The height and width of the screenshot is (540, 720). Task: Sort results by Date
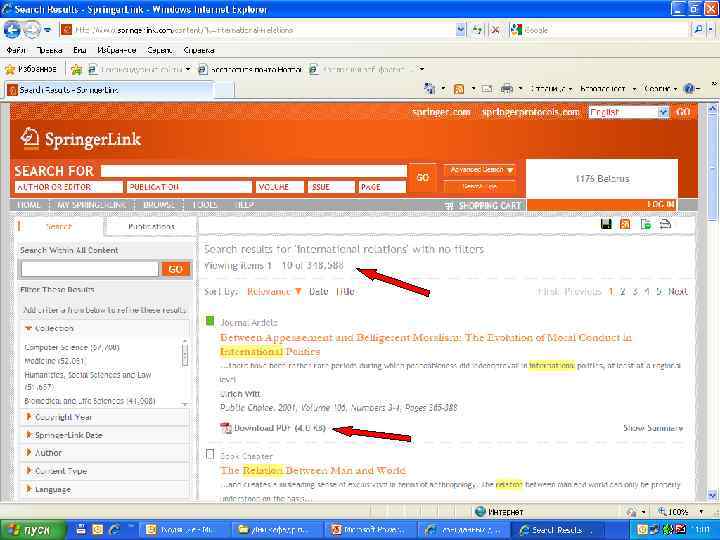coord(318,292)
